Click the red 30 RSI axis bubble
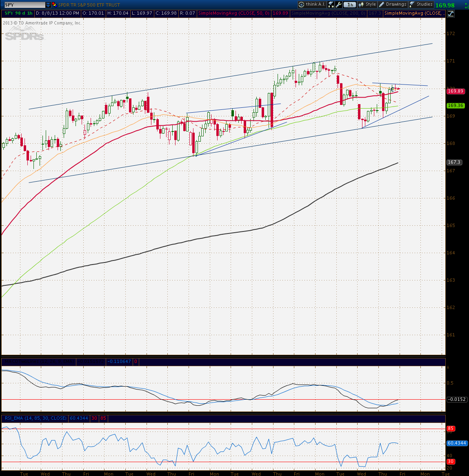The width and height of the screenshot is (469, 476). click(451, 461)
